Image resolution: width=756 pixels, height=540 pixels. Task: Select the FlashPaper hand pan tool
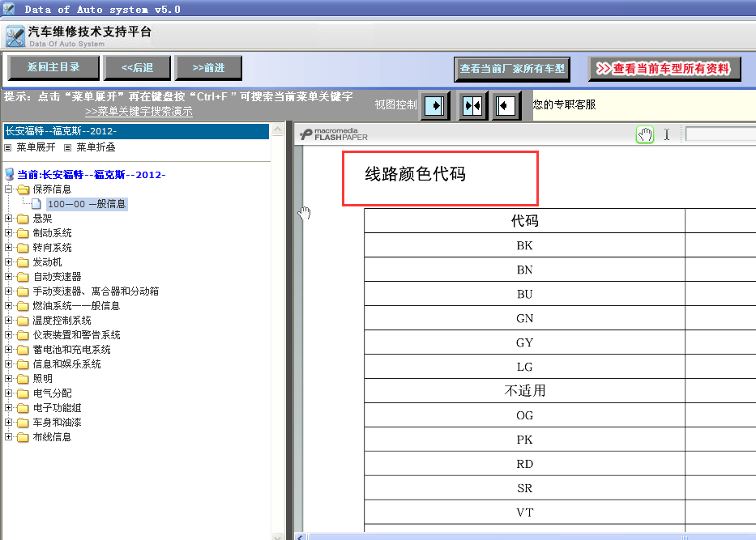645,134
